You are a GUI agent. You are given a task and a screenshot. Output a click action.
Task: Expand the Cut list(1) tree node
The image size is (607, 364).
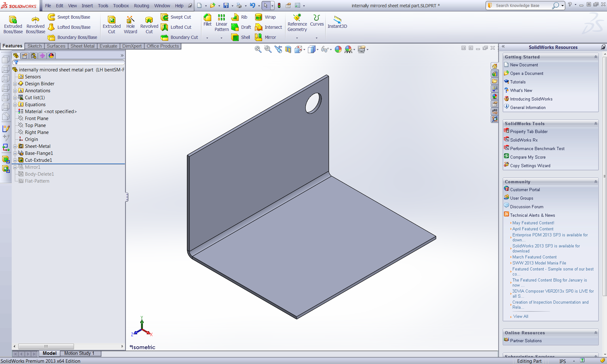coord(15,98)
